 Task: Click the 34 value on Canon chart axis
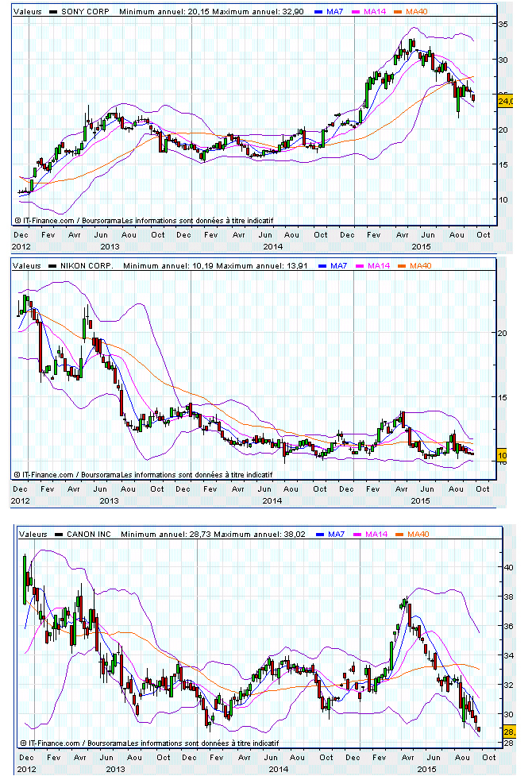509,656
